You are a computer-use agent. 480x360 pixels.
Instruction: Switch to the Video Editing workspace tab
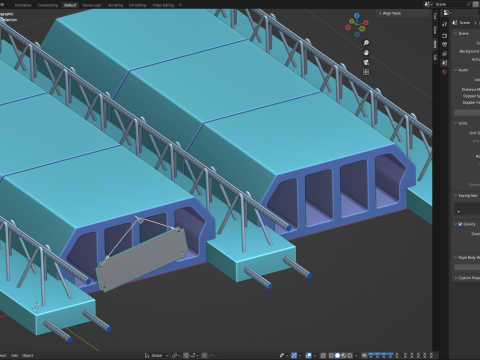163,5
